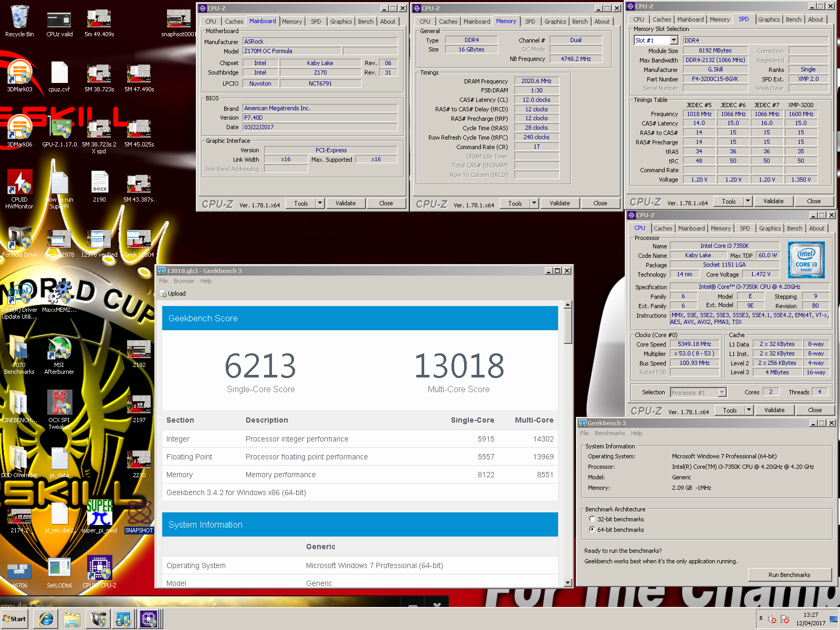The height and width of the screenshot is (630, 840).
Task: Open the 2190 DOCX file icon
Action: (x=99, y=187)
